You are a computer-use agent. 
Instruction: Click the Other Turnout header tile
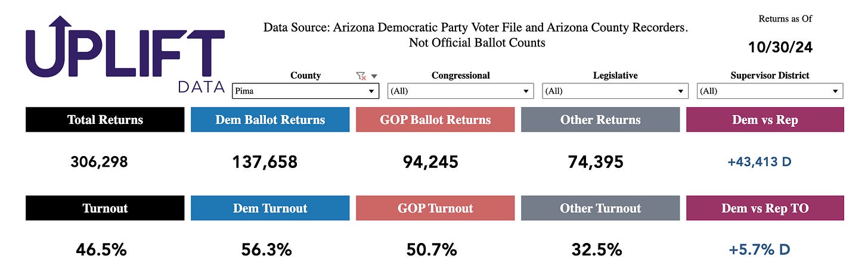[x=600, y=208]
